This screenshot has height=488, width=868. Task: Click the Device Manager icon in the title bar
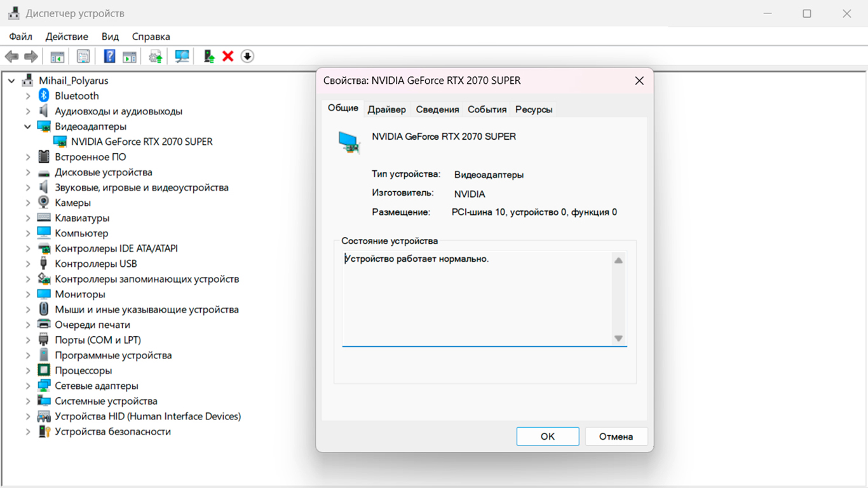(13, 13)
